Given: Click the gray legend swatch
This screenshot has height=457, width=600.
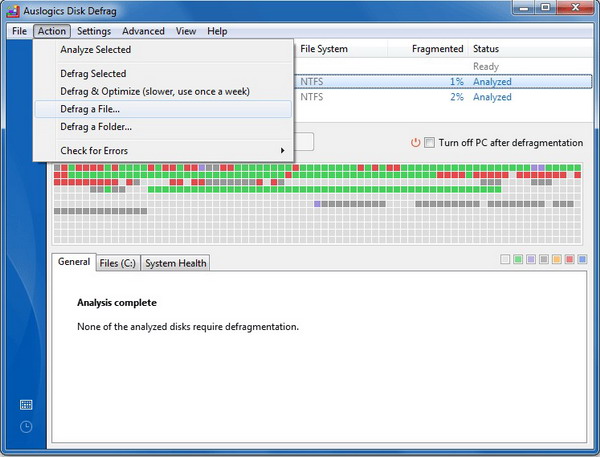Looking at the screenshot, I should 544,260.
